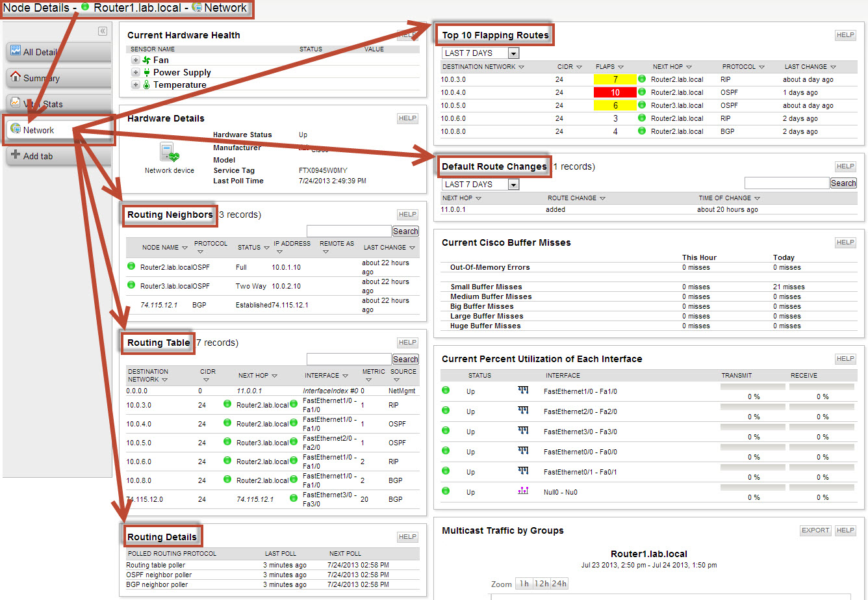
Task: Click interface icon for FastEthernet2/0 - Fa2/0 utilization
Action: point(523,410)
